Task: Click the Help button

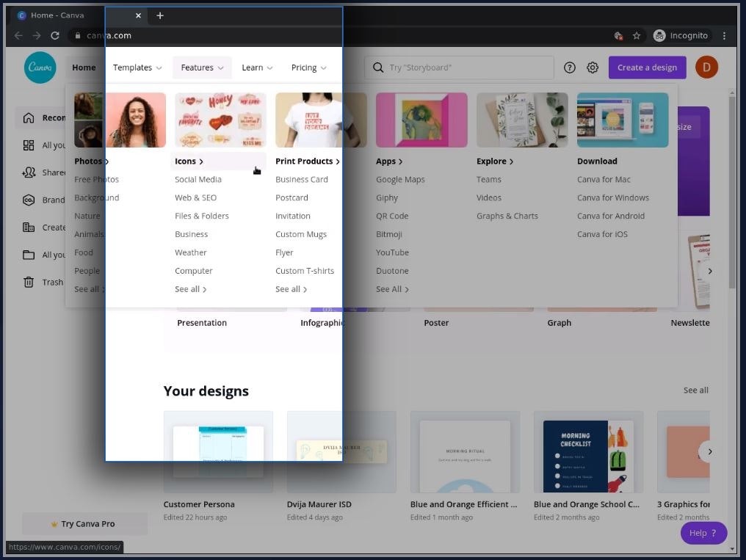Action: click(x=703, y=533)
